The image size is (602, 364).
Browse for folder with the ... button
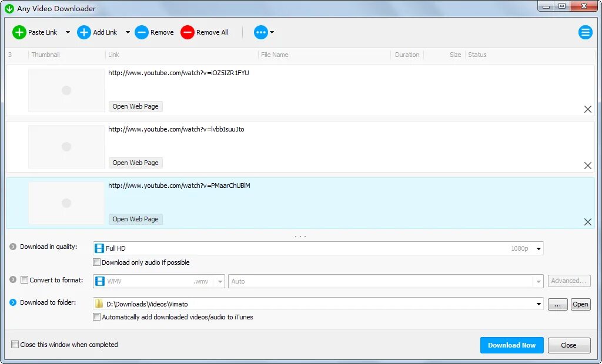pos(557,304)
